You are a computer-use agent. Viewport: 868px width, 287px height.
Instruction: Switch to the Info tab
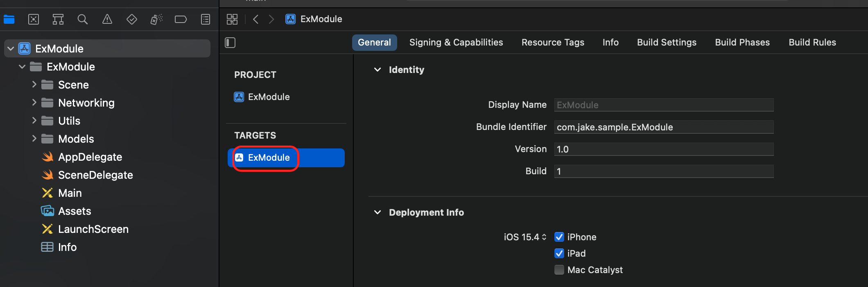tap(610, 43)
